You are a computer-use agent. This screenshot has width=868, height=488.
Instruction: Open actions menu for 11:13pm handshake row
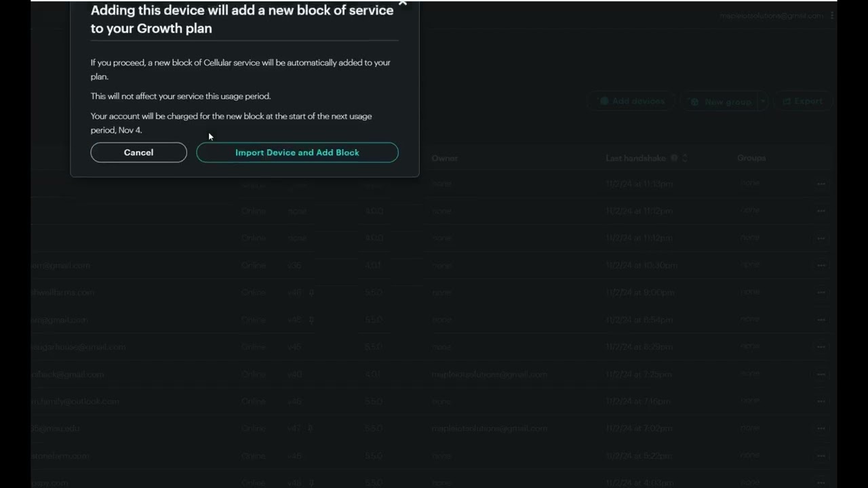(821, 184)
